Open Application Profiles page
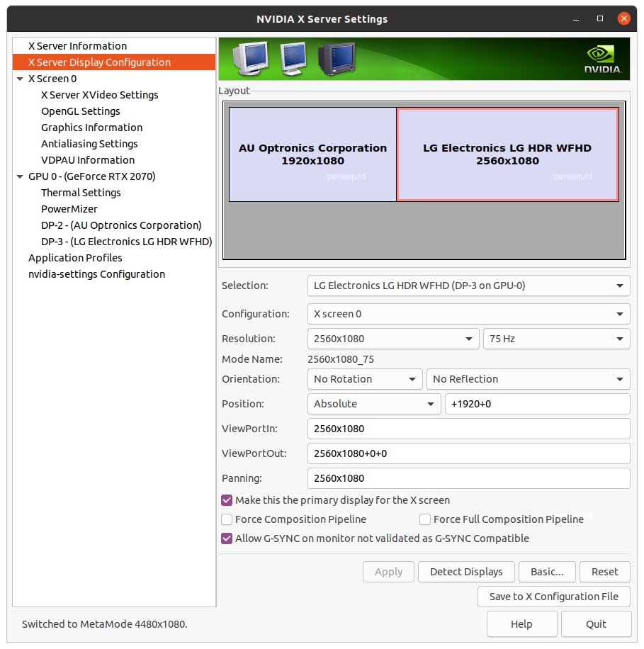Screen dimensions: 644x649 (x=75, y=258)
